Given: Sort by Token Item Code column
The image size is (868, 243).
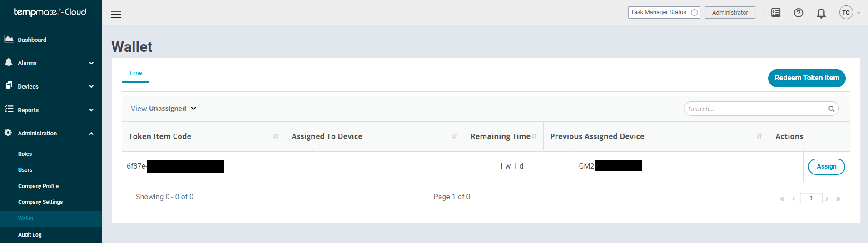Looking at the screenshot, I should 275,136.
